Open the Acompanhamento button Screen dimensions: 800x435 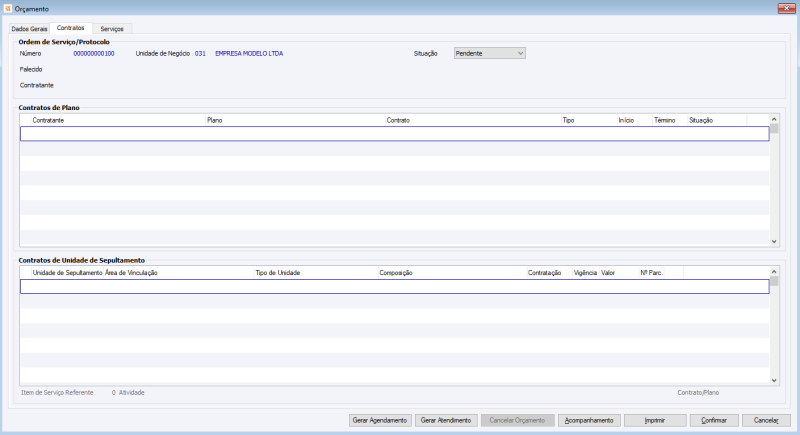pos(589,420)
